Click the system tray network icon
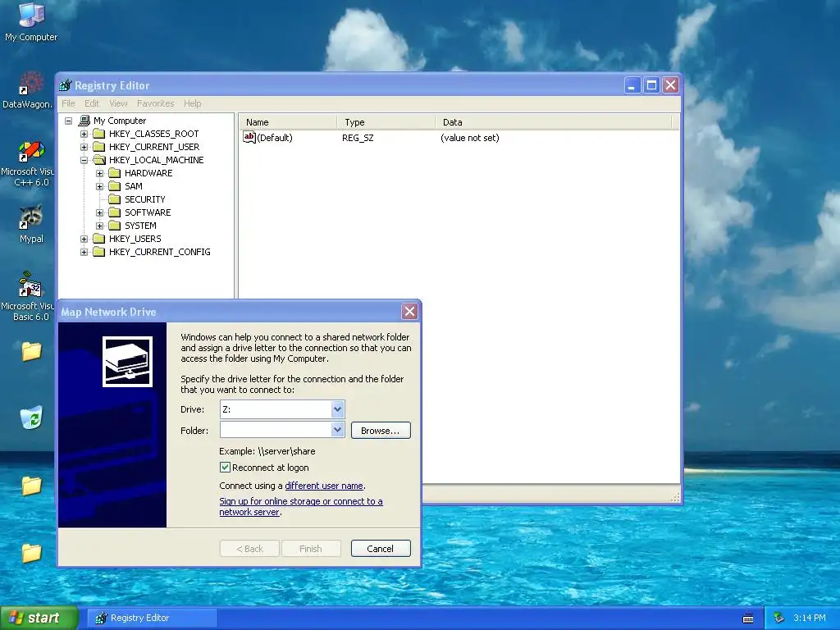The image size is (840, 630). coord(779,618)
